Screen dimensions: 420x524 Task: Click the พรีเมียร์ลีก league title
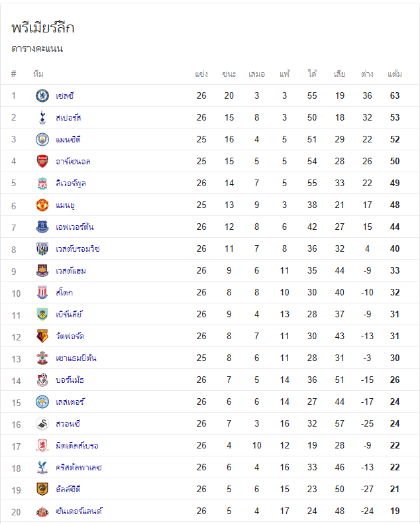click(x=43, y=28)
